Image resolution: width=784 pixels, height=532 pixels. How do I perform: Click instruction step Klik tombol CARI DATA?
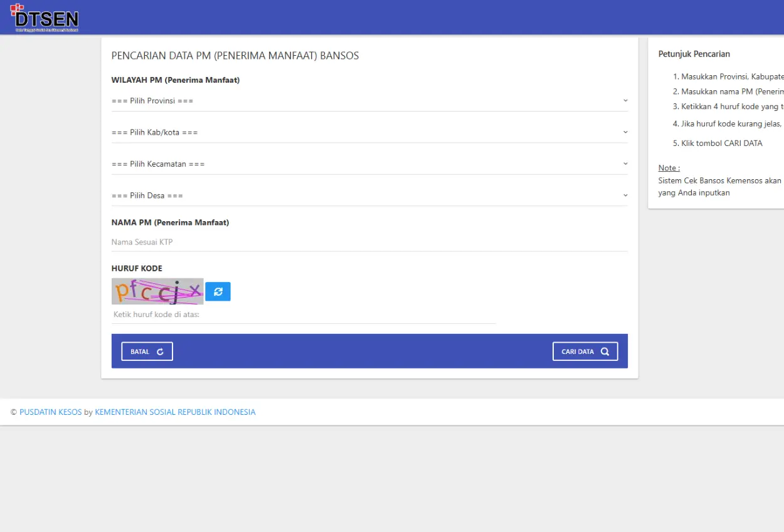[718, 143]
